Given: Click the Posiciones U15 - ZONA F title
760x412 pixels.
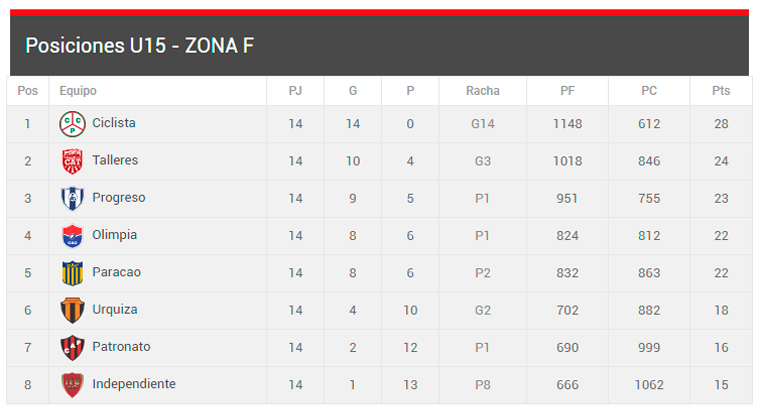Looking at the screenshot, I should pyautogui.click(x=139, y=46).
